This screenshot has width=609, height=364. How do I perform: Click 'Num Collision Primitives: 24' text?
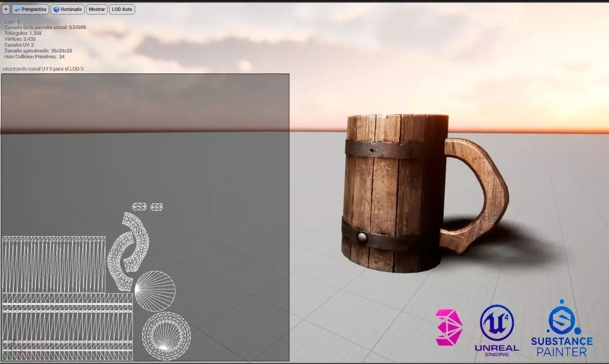click(34, 57)
